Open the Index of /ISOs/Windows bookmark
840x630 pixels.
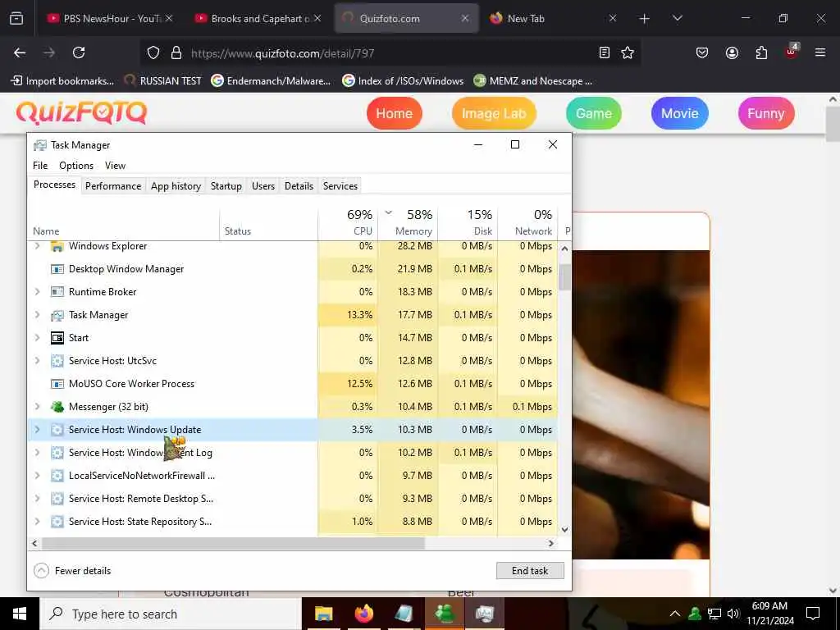pos(403,81)
